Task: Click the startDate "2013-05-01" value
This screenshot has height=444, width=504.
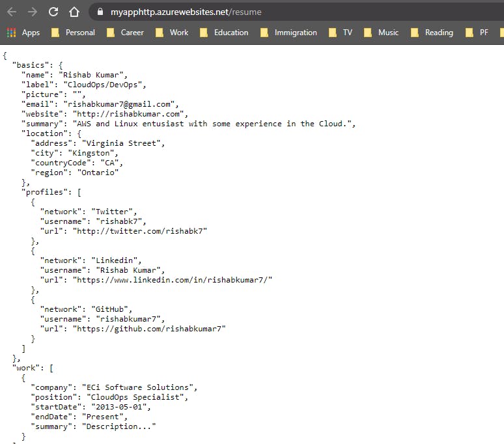Action: click(119, 408)
